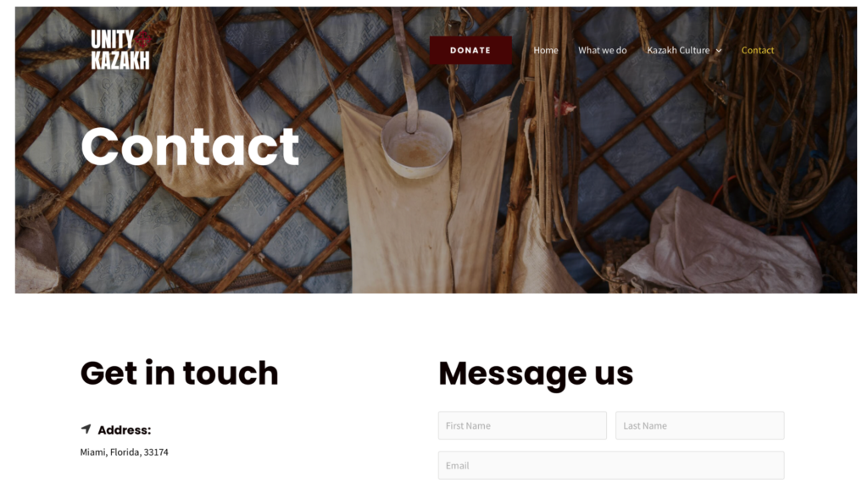
Task: Open the What we do page
Action: coord(603,50)
